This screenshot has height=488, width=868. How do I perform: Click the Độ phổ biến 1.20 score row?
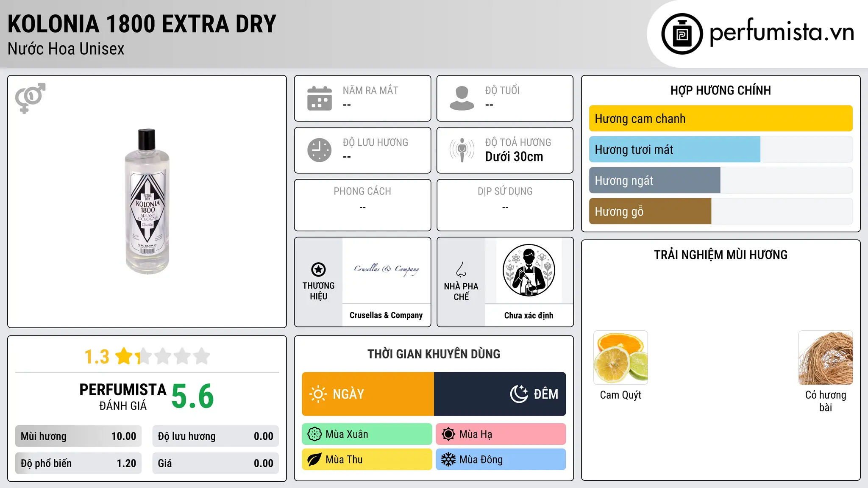pos(78,463)
